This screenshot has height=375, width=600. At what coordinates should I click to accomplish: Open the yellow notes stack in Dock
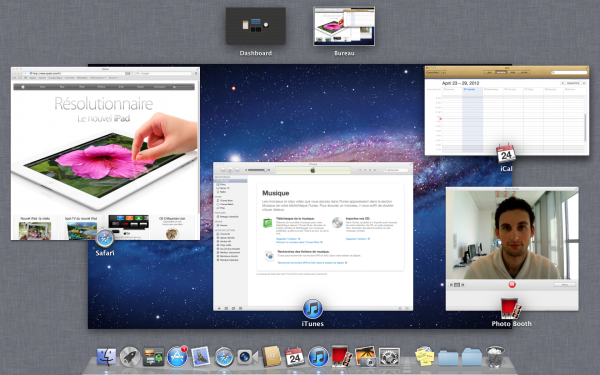click(425, 356)
